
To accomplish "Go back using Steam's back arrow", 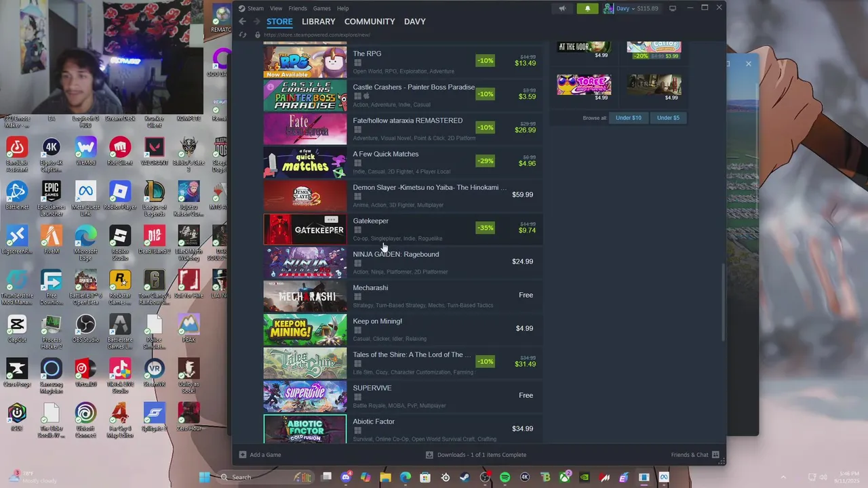I will click(242, 22).
